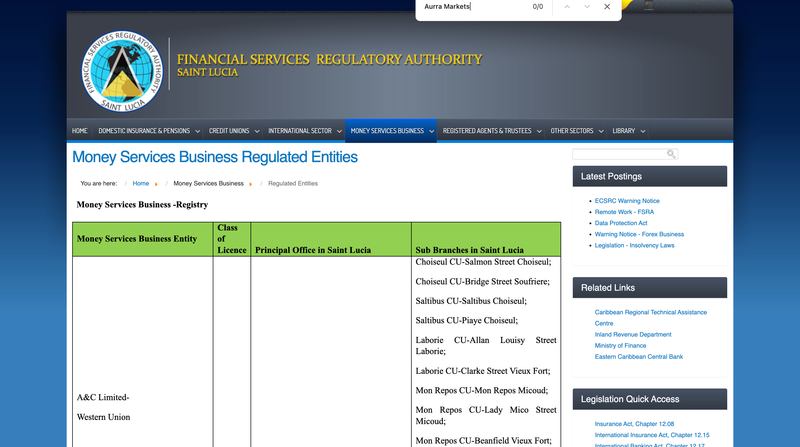Select Mon Repos CU-Lady Mico Street entry

coord(486,416)
